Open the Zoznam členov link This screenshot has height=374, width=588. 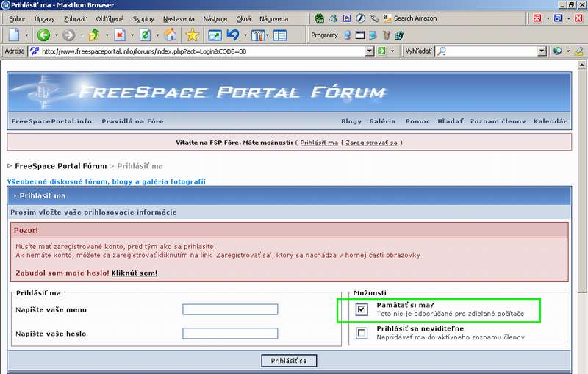498,121
